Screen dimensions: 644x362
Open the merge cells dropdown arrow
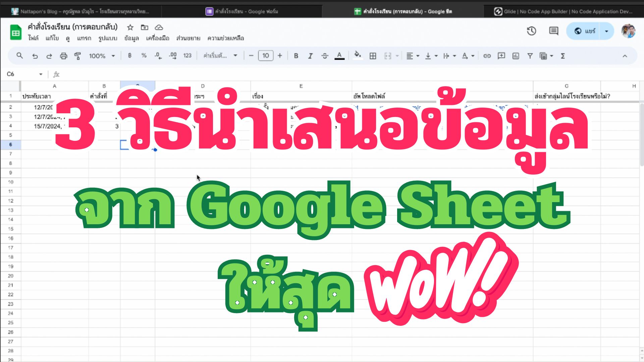point(397,56)
